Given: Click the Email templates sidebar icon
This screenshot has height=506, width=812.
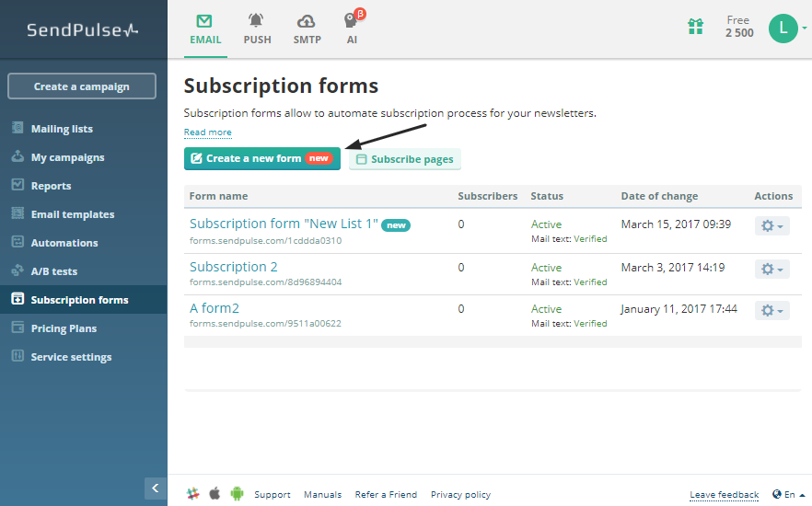Looking at the screenshot, I should pos(17,213).
